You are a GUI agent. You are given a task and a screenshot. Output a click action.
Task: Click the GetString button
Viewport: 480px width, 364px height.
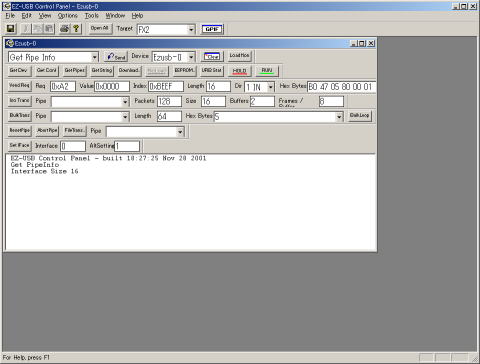tap(102, 71)
